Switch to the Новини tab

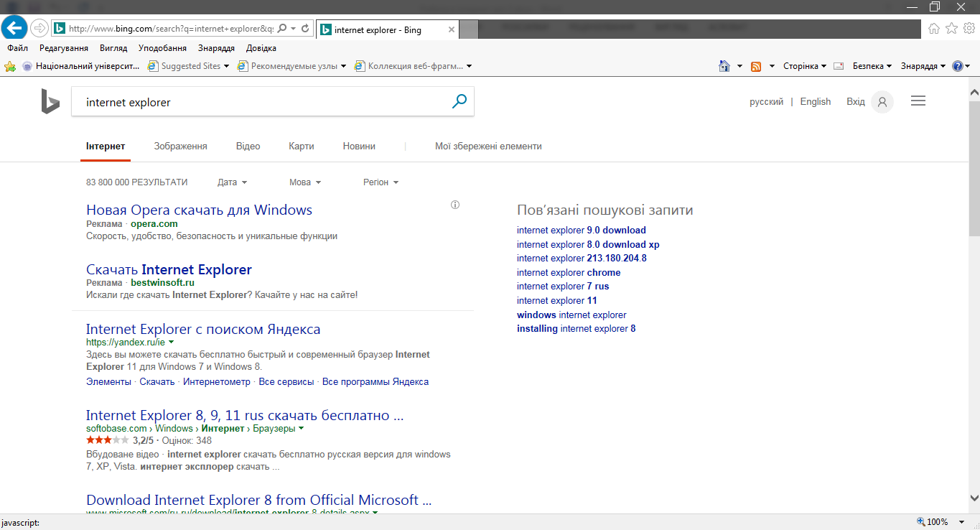359,146
